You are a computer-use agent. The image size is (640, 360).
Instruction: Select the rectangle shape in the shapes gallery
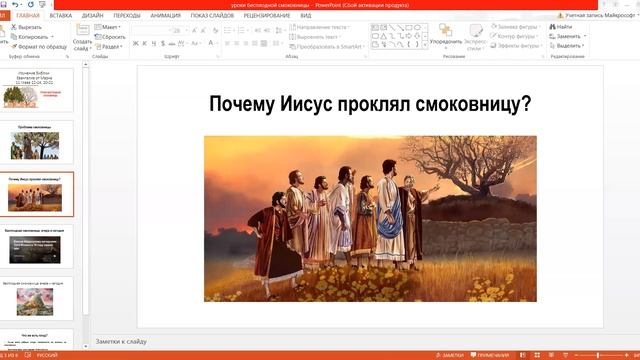pos(409,27)
